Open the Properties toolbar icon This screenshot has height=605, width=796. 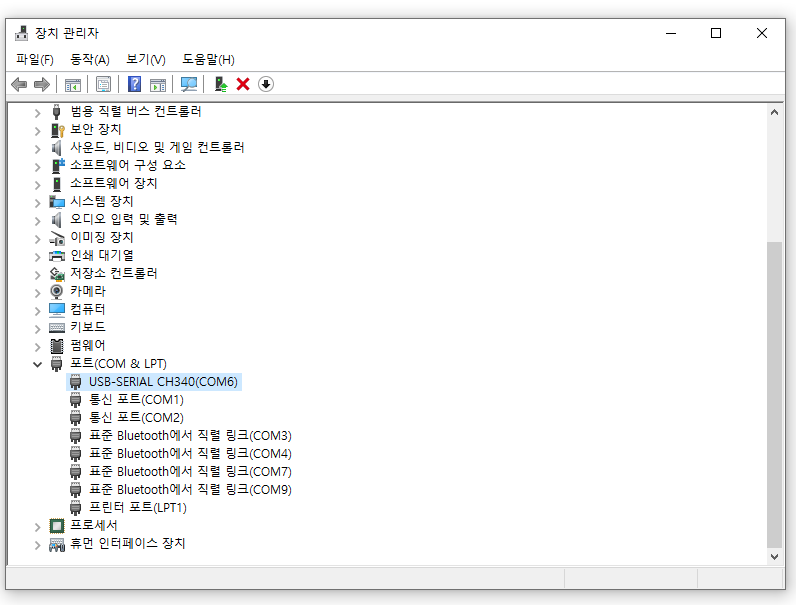(x=104, y=84)
